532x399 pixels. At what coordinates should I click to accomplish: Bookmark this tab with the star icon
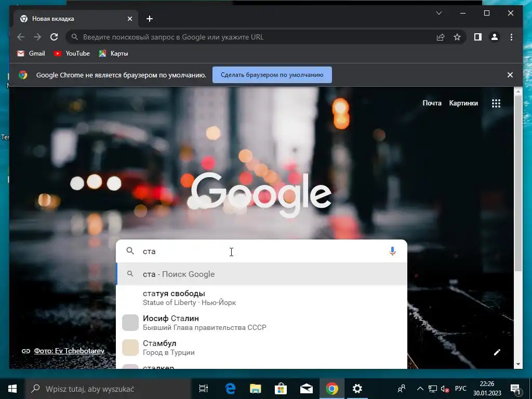[457, 37]
